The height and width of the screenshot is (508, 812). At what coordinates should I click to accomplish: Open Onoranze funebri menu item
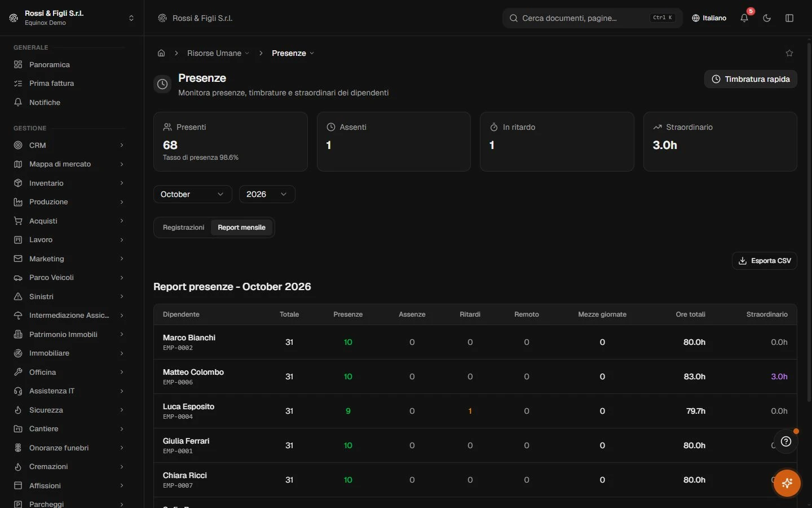click(69, 448)
